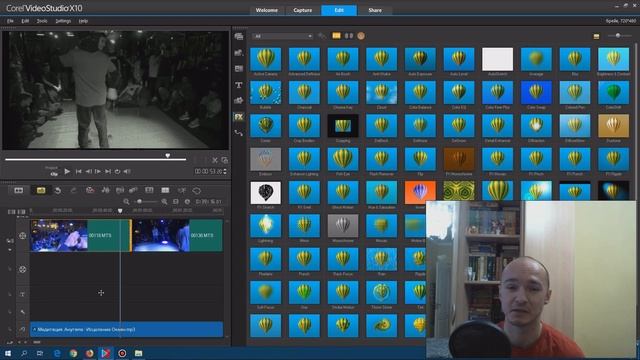Toggle audio filters display in gallery
Image resolution: width=640 pixels, height=360 pixels.
(349, 36)
